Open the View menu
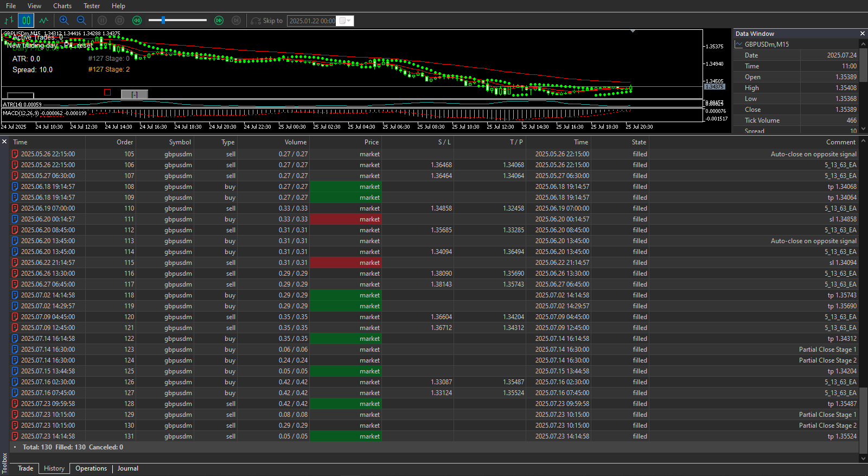This screenshot has width=868, height=476. (x=34, y=6)
